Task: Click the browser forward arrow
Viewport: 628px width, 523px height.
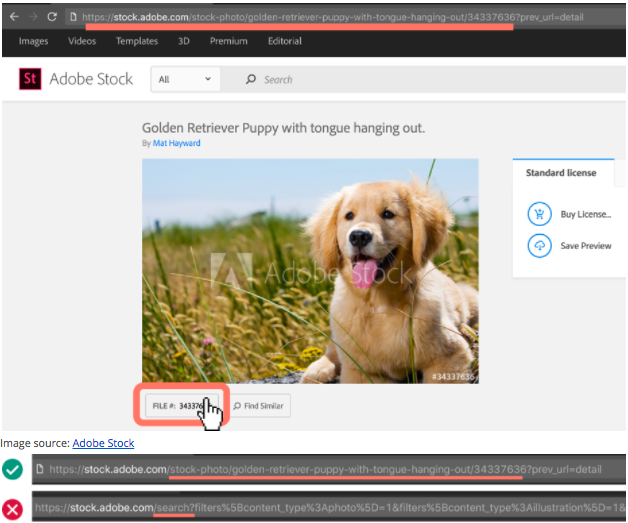Action: [x=30, y=17]
